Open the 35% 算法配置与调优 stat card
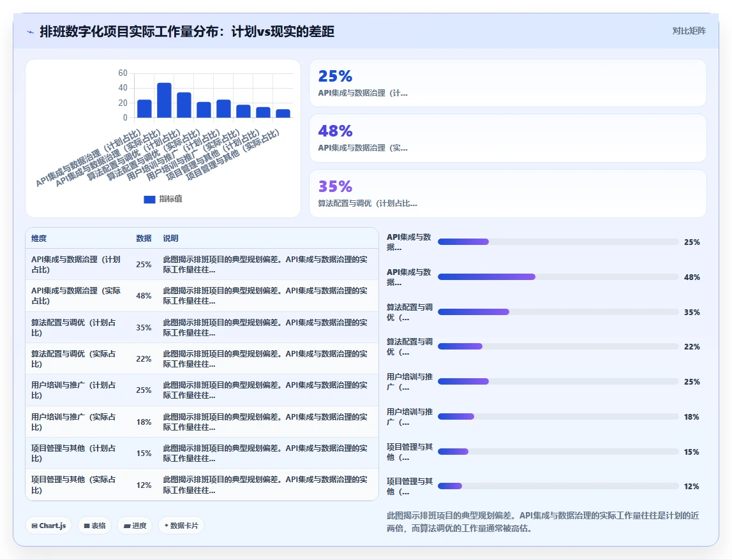732x560 pixels. (x=508, y=193)
